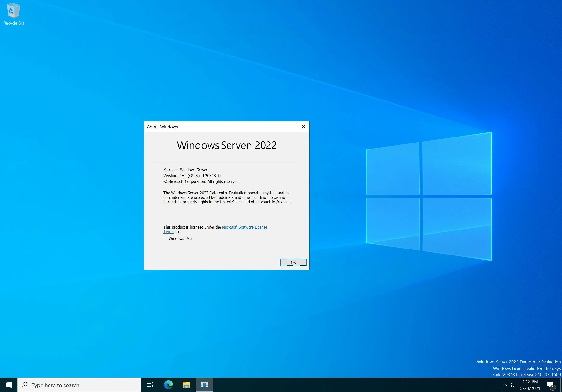Image resolution: width=562 pixels, height=392 pixels.
Task: Select the About Windows dialog title bar
Action: click(226, 126)
